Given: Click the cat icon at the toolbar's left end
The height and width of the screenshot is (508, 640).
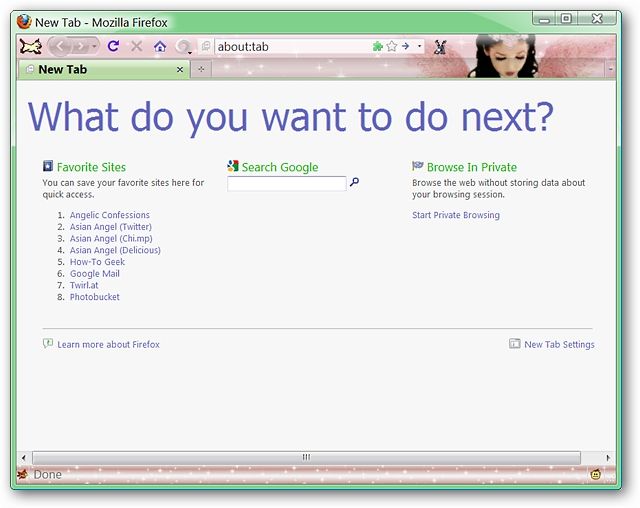Looking at the screenshot, I should click(x=31, y=47).
